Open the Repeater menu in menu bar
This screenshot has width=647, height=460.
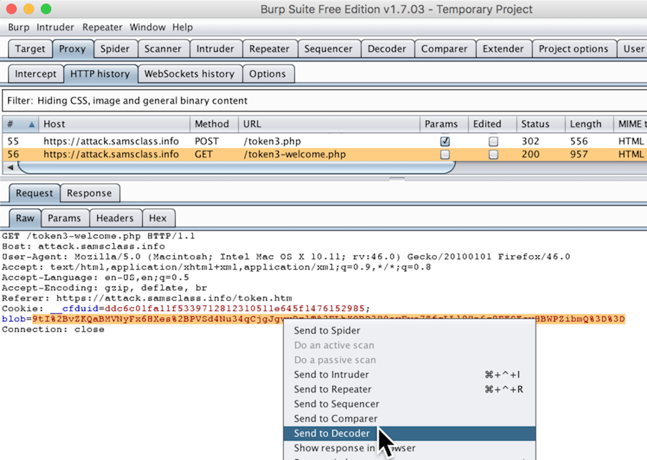coord(102,27)
